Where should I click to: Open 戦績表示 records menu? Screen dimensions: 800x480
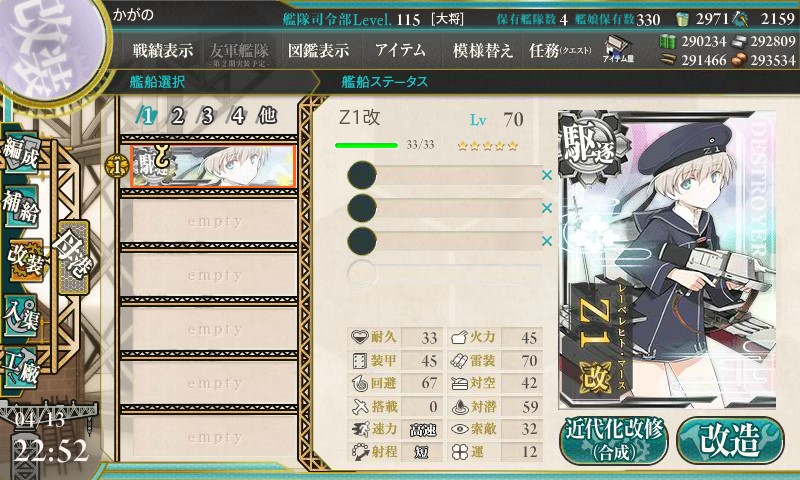tap(163, 50)
